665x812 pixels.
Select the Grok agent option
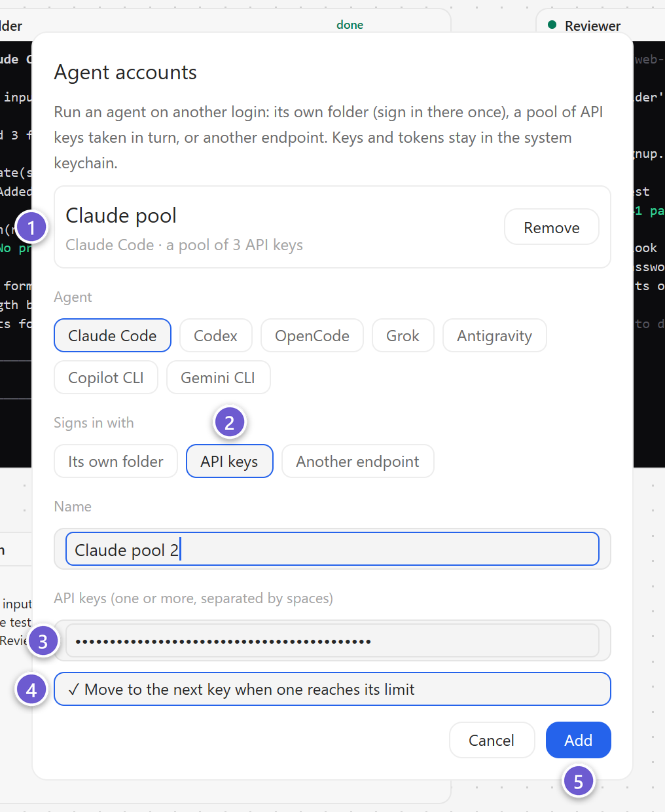click(x=403, y=335)
